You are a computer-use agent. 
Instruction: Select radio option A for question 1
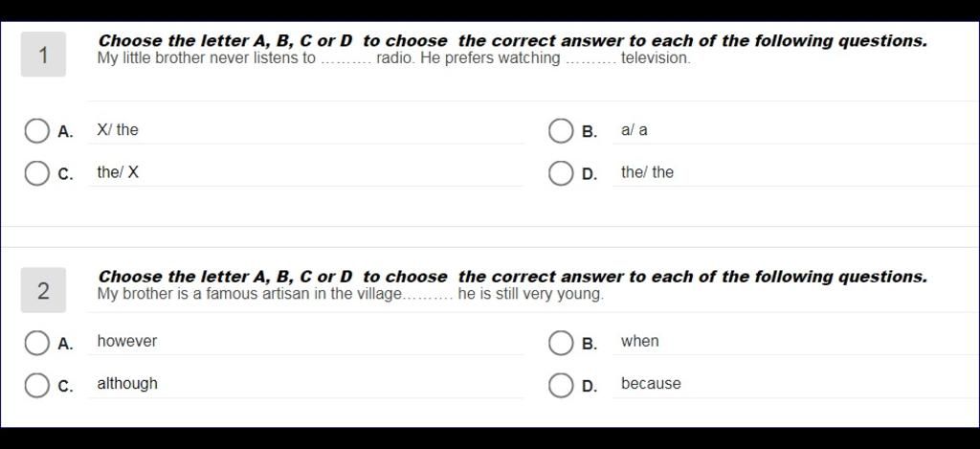[x=37, y=131]
